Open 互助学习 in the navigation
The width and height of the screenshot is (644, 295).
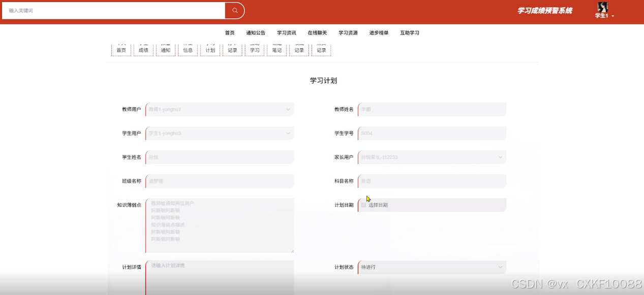tap(410, 33)
